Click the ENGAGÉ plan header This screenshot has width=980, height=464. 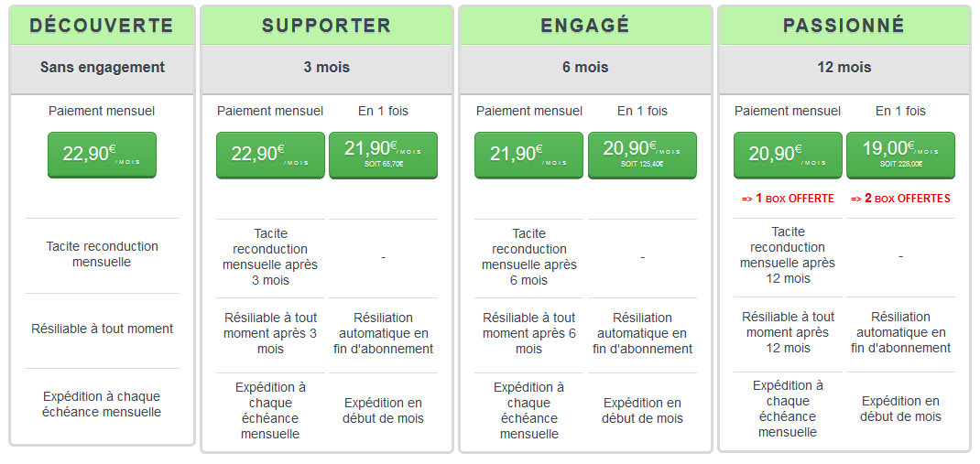click(585, 26)
